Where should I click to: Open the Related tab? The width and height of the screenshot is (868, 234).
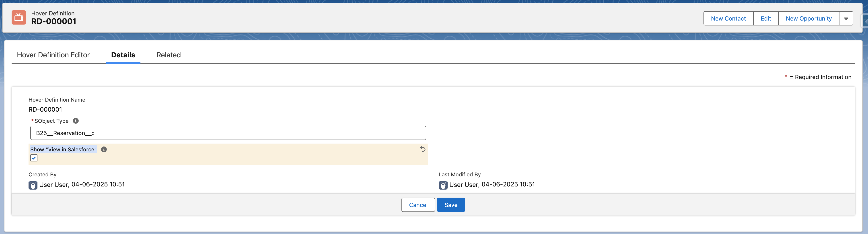[x=168, y=55]
